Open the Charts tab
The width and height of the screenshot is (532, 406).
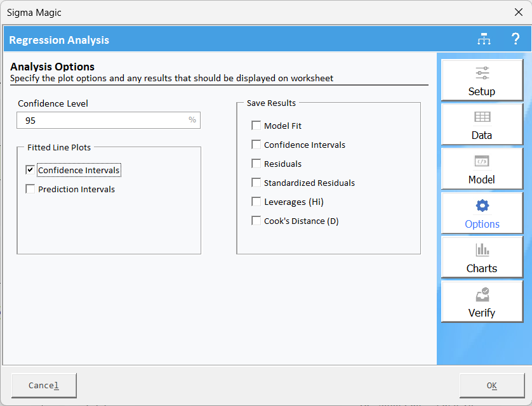coord(482,258)
